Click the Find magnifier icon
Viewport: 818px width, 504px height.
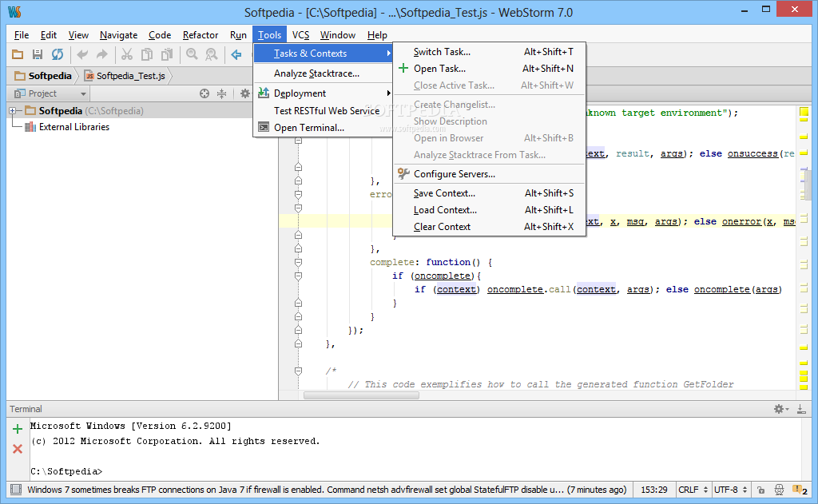coord(192,54)
